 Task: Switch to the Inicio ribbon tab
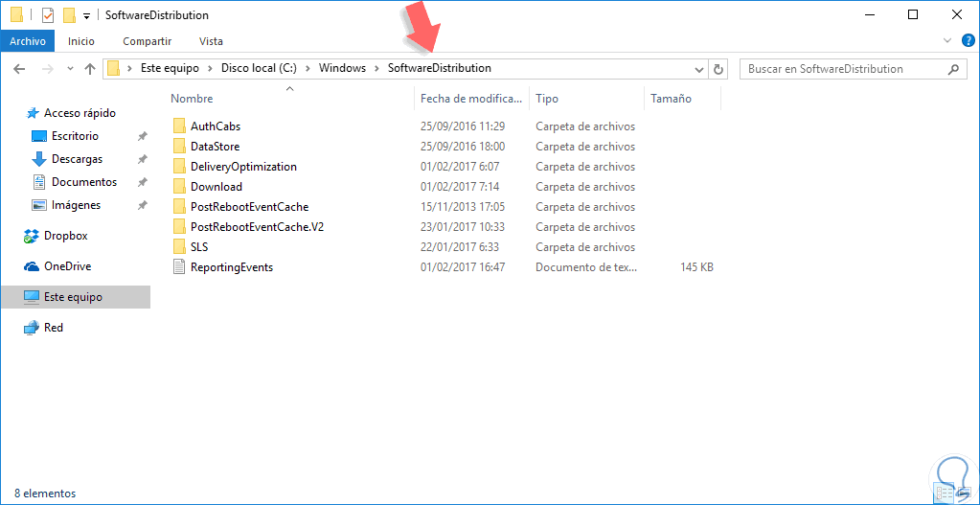point(81,41)
